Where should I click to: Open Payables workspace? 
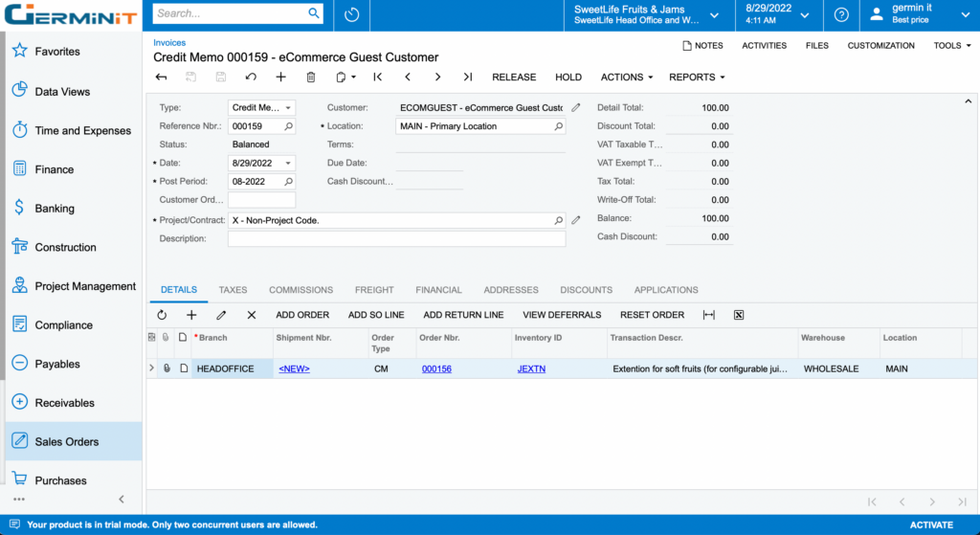(x=74, y=364)
